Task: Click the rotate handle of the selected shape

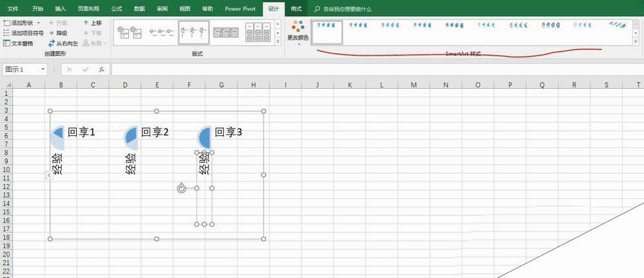Action: click(181, 188)
